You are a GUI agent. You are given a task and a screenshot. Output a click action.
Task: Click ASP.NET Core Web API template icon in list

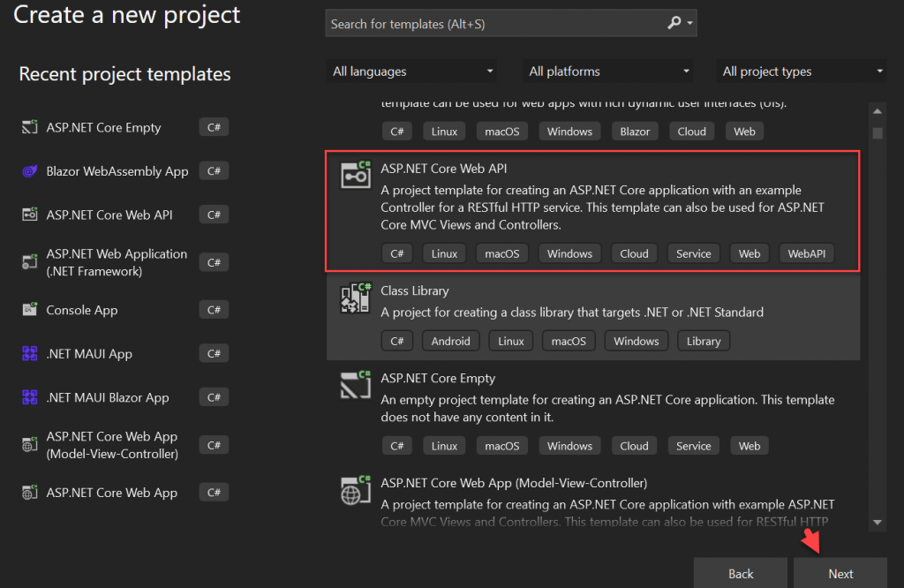tap(356, 175)
